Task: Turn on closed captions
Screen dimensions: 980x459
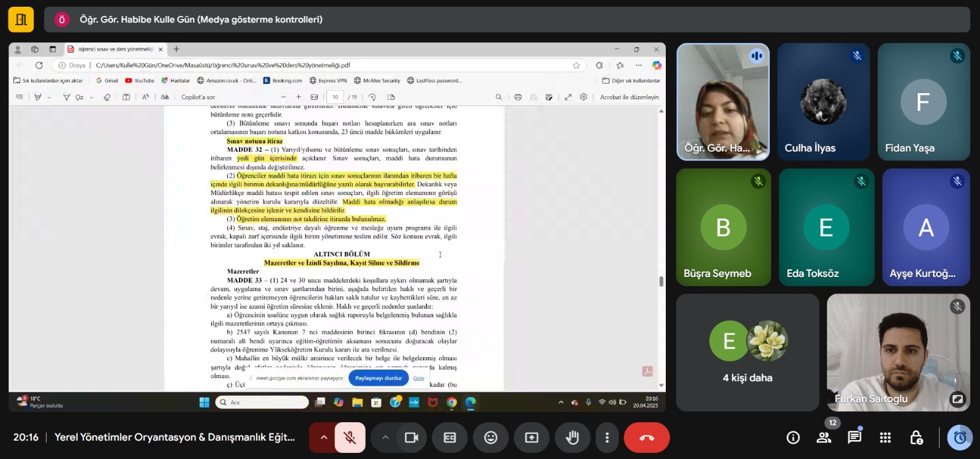Action: coord(450,438)
